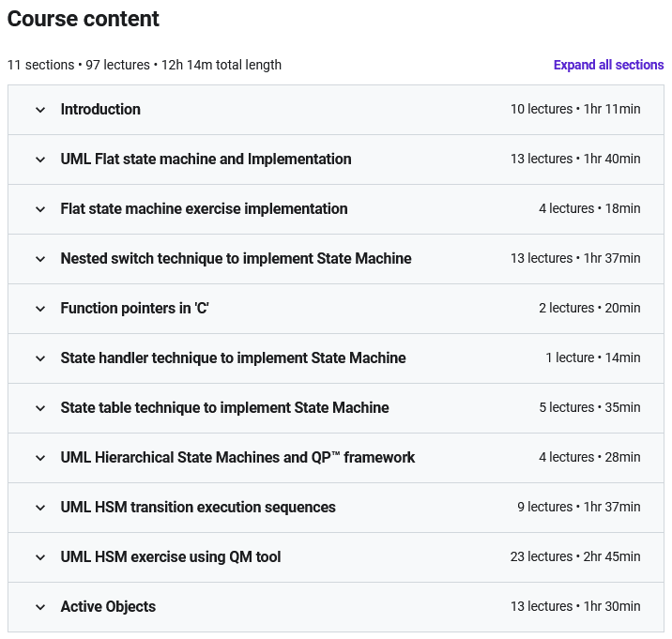The width and height of the screenshot is (672, 639).
Task: Select Nested switch technique section title
Action: (x=236, y=258)
